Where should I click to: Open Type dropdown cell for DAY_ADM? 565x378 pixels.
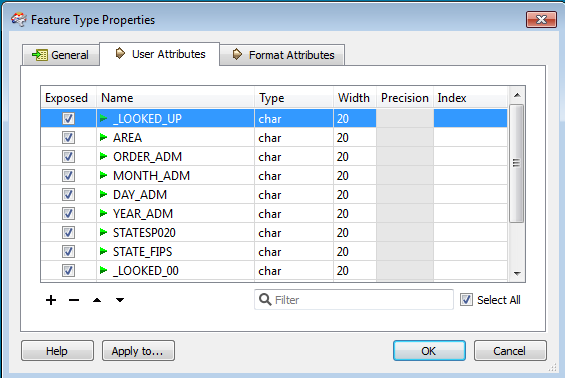[x=294, y=195]
